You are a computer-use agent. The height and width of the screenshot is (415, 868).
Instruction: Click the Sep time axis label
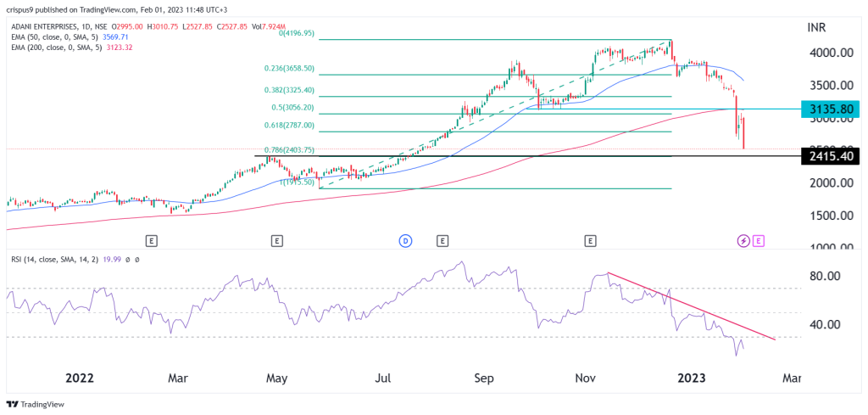coord(484,379)
